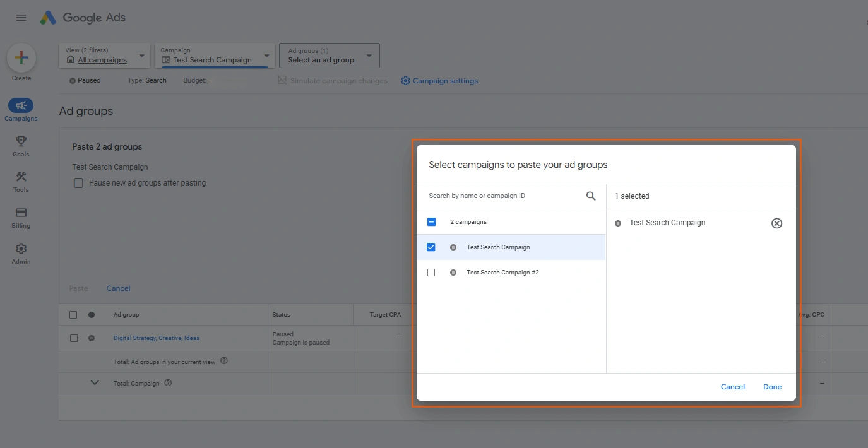Click the 1 selected label
Image resolution: width=868 pixels, height=448 pixels.
(x=632, y=196)
